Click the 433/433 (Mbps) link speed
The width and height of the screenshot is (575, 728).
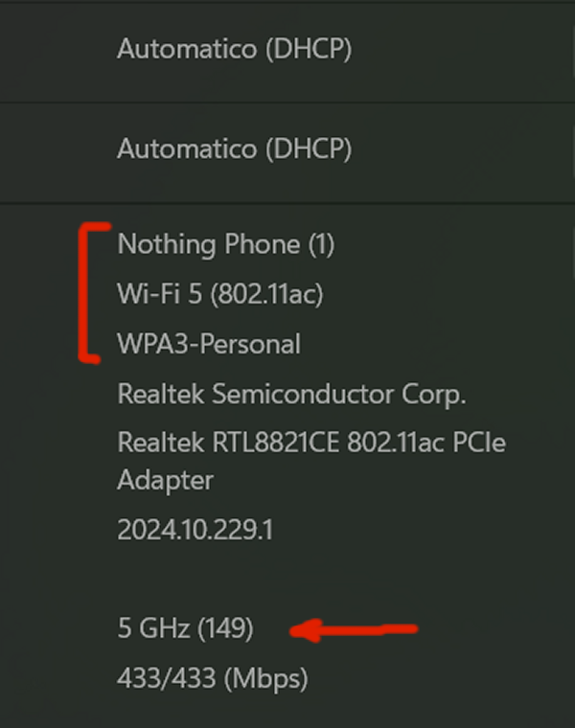click(x=213, y=679)
